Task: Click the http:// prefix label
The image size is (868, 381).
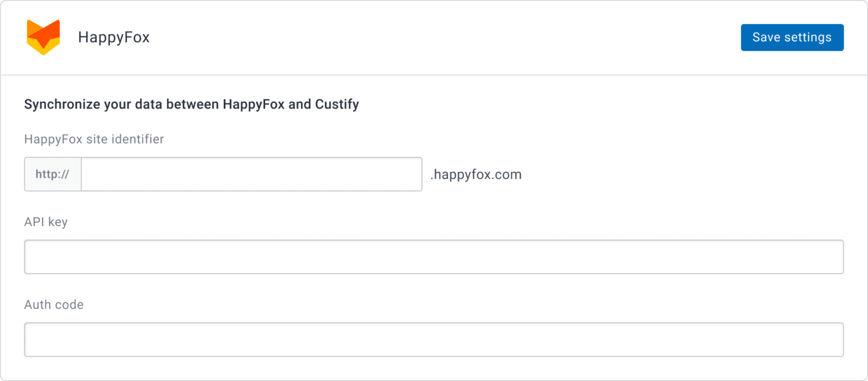Action: tap(52, 174)
